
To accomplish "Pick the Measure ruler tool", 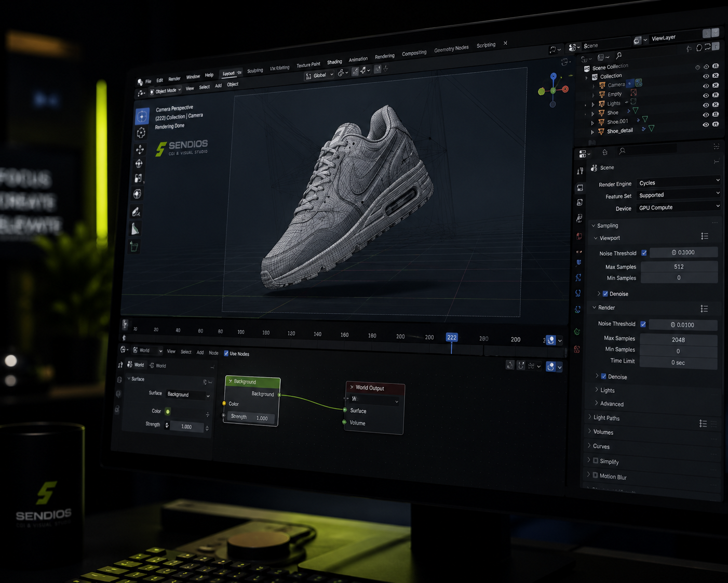I will point(135,229).
